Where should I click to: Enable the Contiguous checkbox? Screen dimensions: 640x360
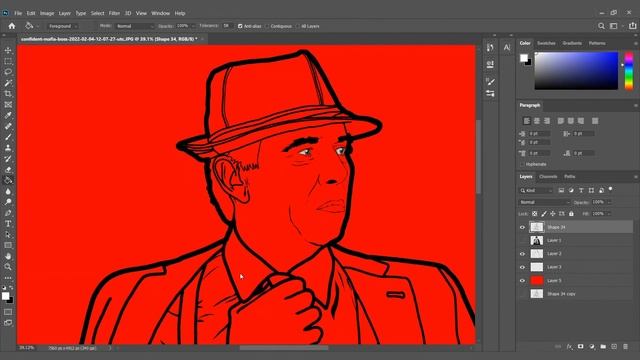(267, 26)
